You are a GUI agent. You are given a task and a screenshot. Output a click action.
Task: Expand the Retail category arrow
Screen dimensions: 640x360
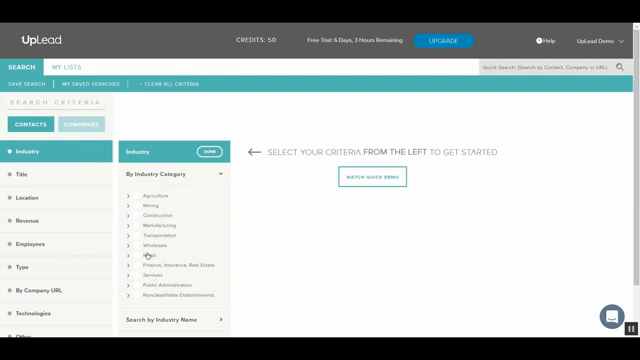pyautogui.click(x=128, y=256)
